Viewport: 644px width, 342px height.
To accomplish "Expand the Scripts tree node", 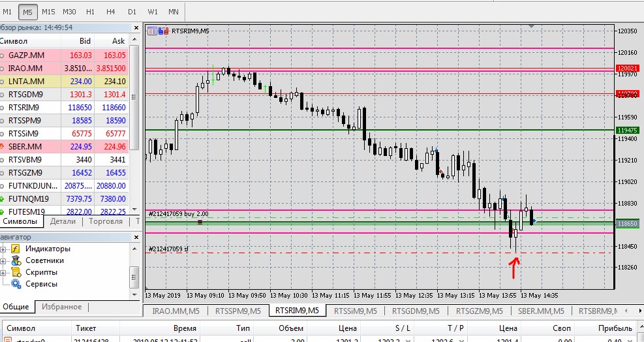I will click(x=3, y=273).
